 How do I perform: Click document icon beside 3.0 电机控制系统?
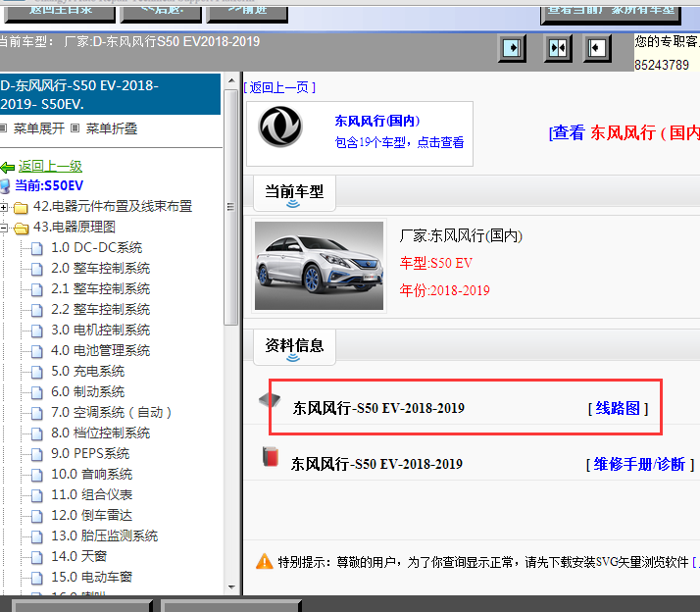click(37, 331)
